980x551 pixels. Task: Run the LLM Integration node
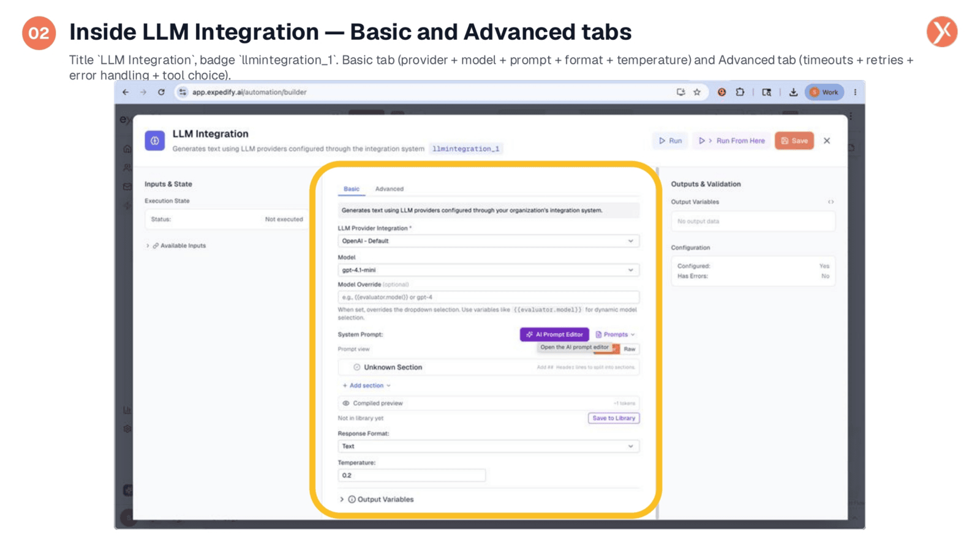click(671, 141)
